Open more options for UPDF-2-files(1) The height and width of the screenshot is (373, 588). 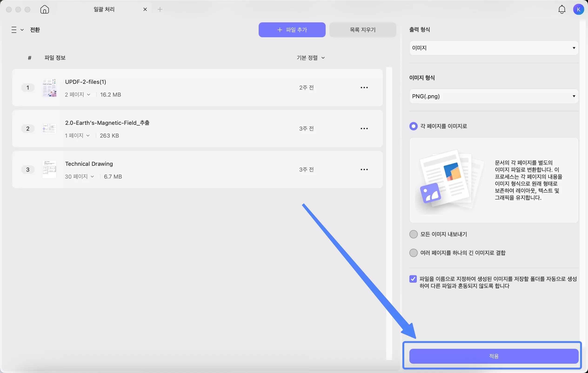[364, 88]
